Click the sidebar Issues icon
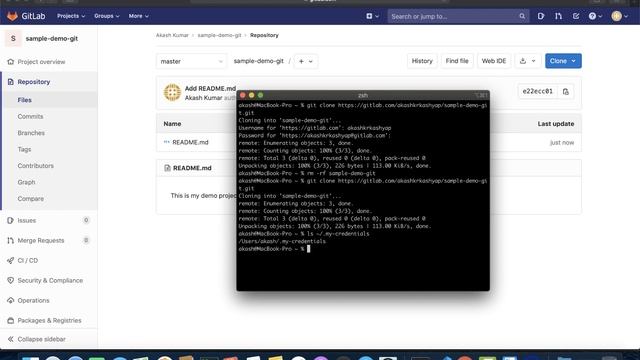 [11, 220]
